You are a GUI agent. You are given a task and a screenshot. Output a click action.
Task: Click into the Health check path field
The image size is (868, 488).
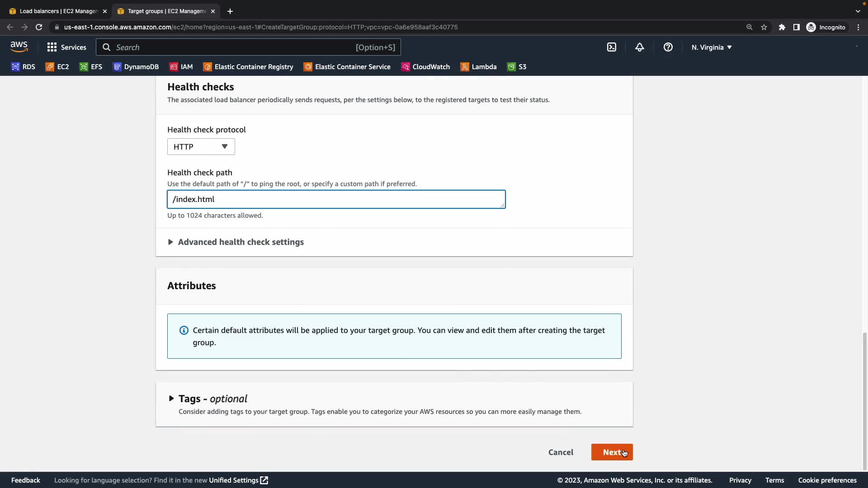(x=336, y=199)
